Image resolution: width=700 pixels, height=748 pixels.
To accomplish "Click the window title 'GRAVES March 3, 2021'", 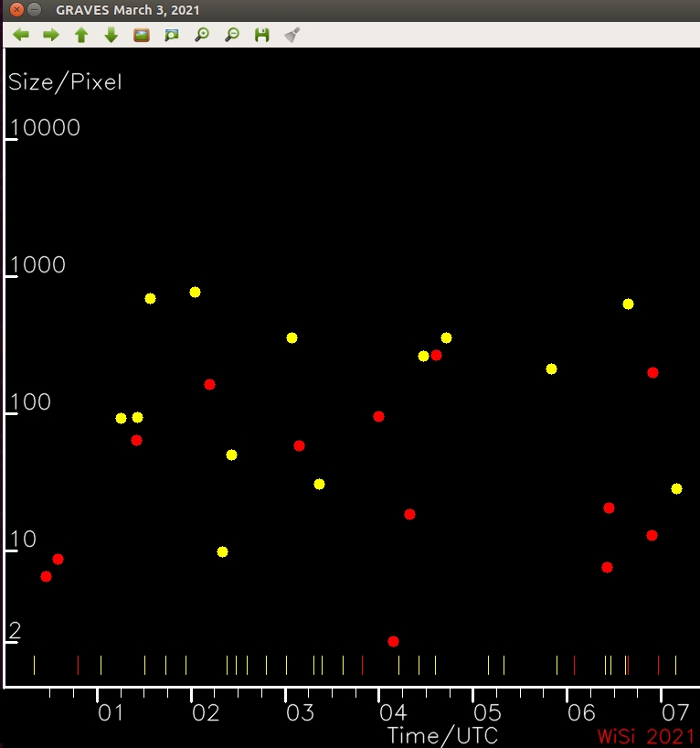I will [x=128, y=10].
